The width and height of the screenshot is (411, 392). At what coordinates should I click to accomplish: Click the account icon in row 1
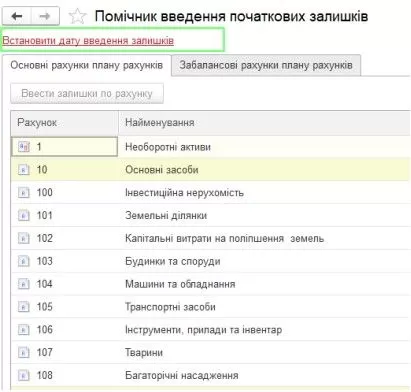pos(24,147)
